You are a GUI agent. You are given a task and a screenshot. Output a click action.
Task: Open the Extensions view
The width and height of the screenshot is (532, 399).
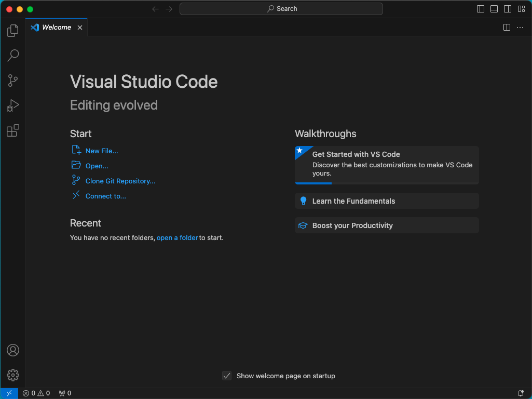pos(13,131)
